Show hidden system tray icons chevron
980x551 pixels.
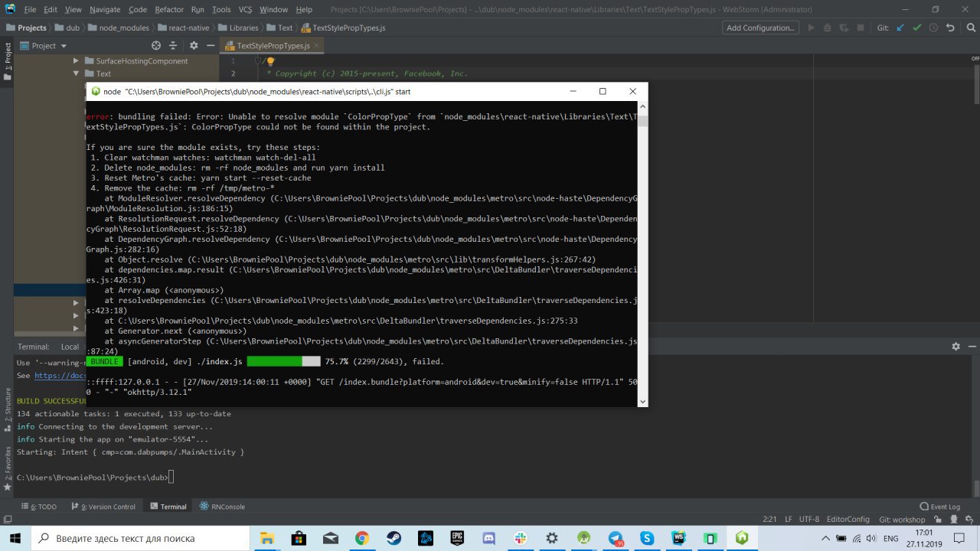click(825, 538)
